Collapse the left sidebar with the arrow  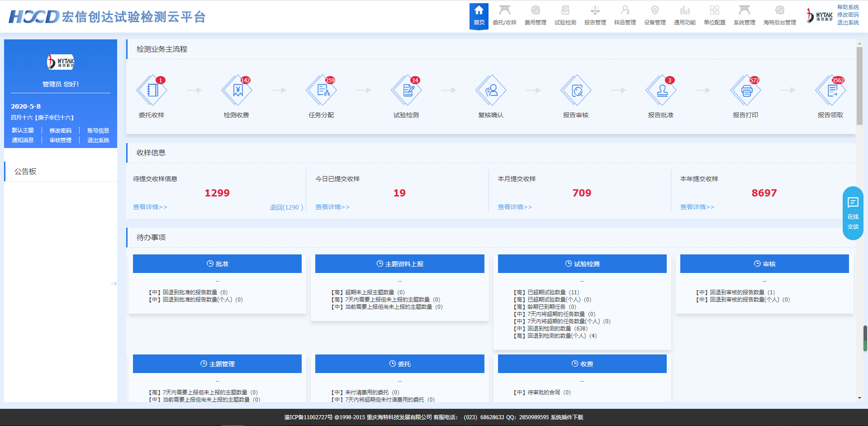coord(114,283)
